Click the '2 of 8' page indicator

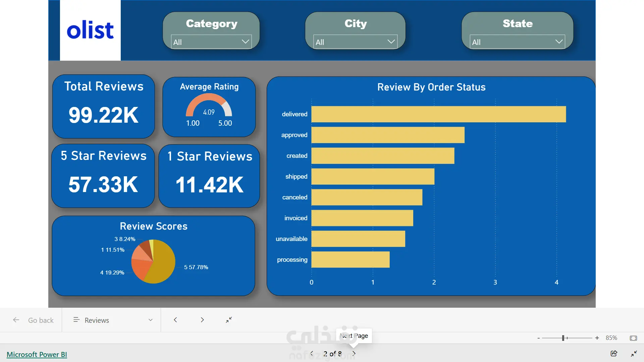point(332,354)
